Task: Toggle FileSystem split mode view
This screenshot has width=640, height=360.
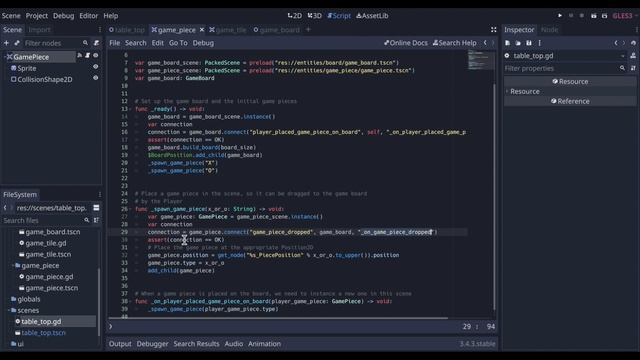Action: 96,208
